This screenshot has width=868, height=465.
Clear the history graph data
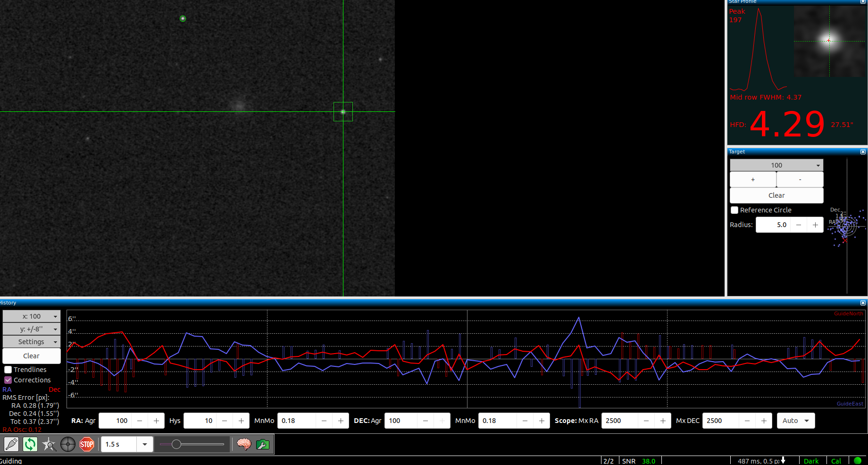32,356
